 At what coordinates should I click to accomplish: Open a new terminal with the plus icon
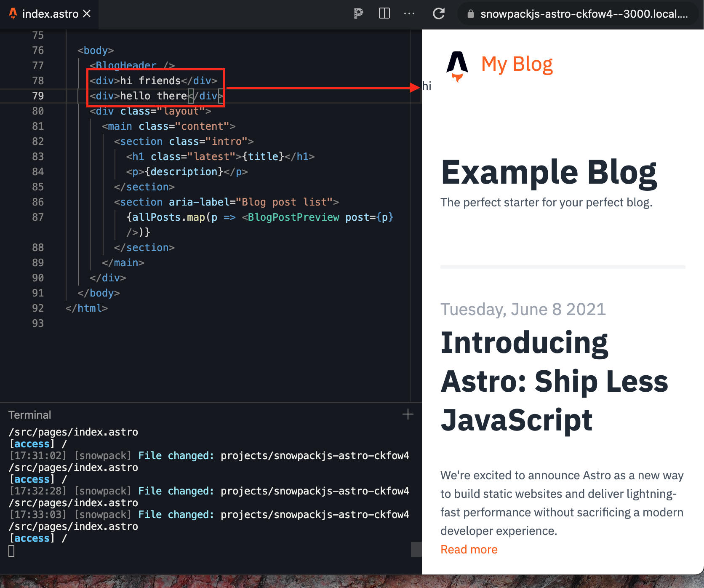coord(408,414)
